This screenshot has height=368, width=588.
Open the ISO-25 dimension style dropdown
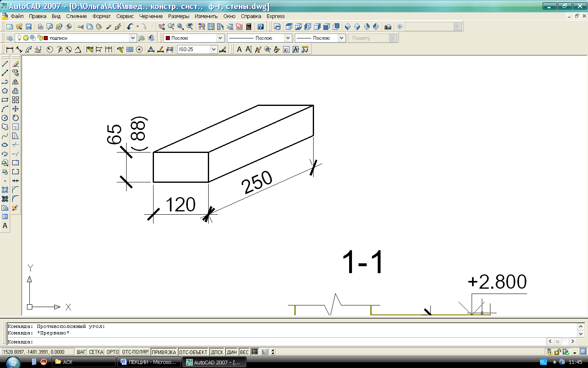pos(213,49)
